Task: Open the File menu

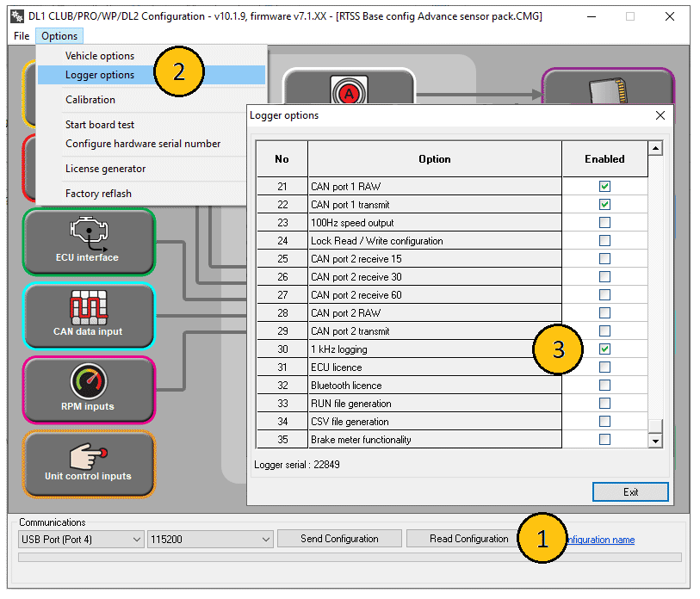Action: (22, 35)
